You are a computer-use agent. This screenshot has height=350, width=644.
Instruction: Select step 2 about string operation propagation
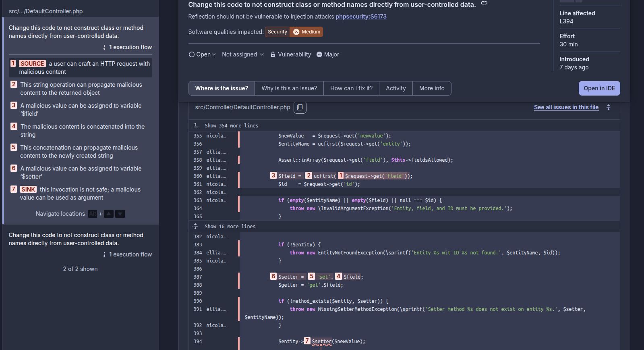(81, 89)
